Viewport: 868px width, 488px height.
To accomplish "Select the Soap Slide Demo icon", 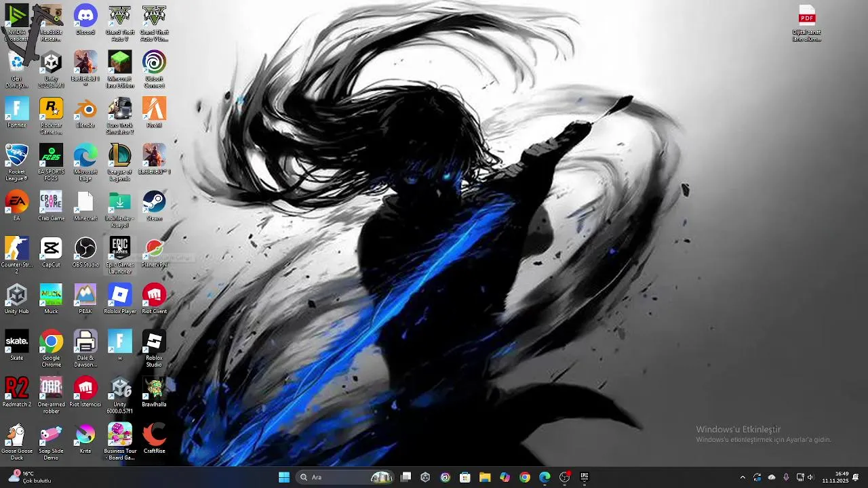I will click(x=52, y=441).
